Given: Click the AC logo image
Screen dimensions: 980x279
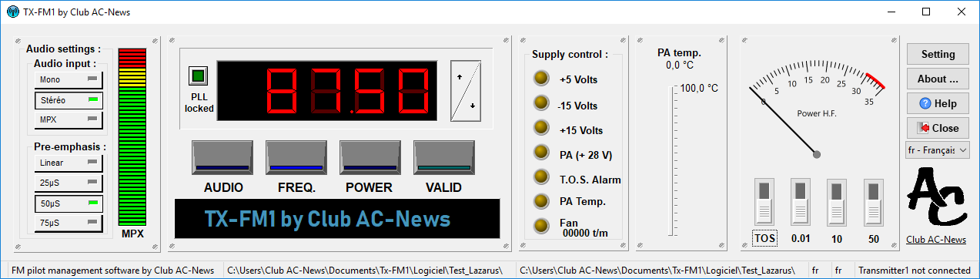Looking at the screenshot, I should click(936, 197).
